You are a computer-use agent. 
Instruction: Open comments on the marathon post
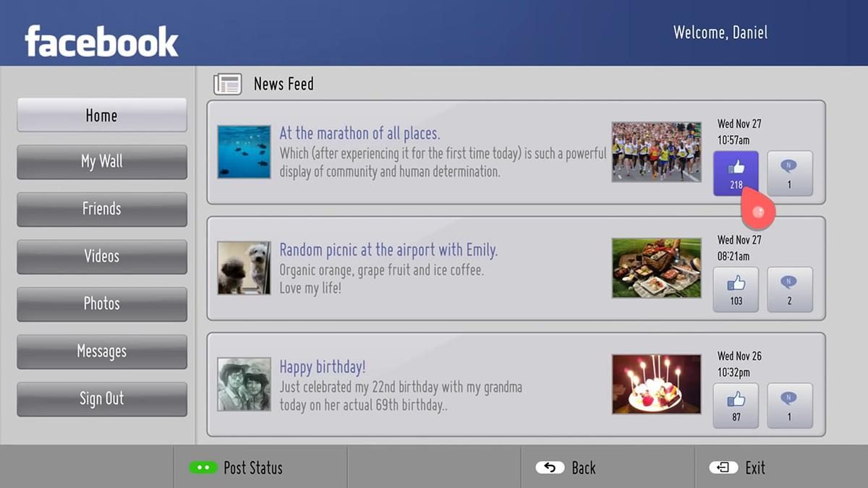(x=789, y=174)
